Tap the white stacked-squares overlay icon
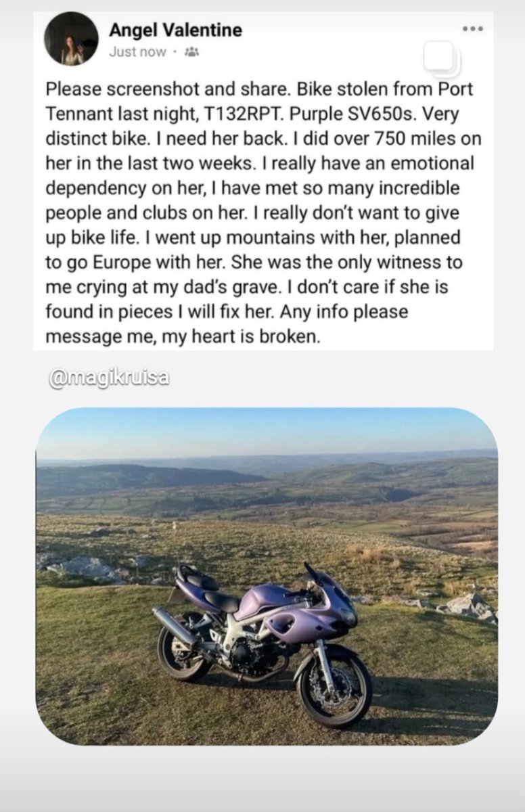 pyautogui.click(x=441, y=58)
